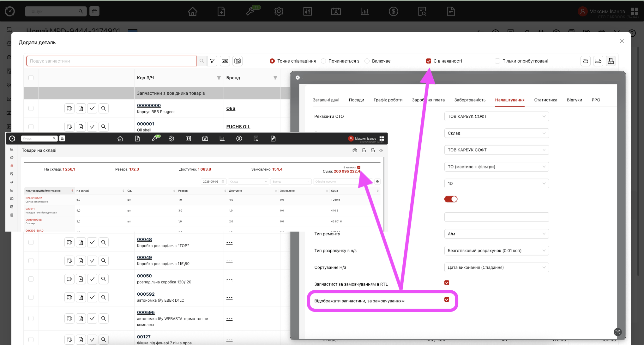Image resolution: width=644 pixels, height=345 pixels.
Task: Click the dollar cash icon in top bar
Action: tap(393, 12)
